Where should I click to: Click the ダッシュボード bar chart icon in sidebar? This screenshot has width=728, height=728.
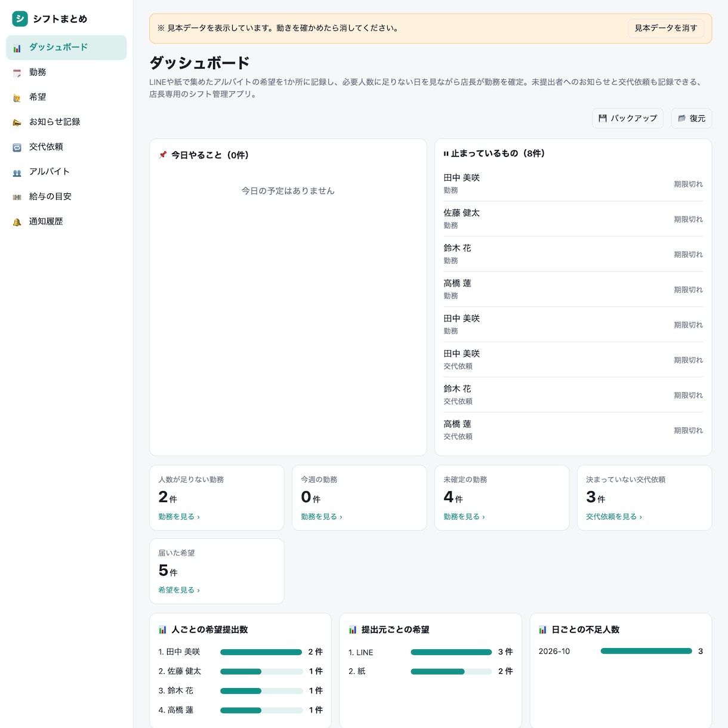click(17, 48)
